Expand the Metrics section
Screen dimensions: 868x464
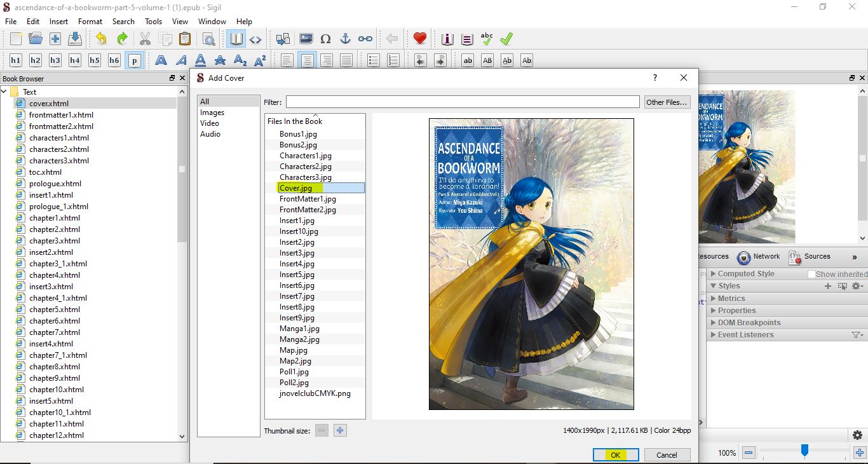tap(713, 298)
